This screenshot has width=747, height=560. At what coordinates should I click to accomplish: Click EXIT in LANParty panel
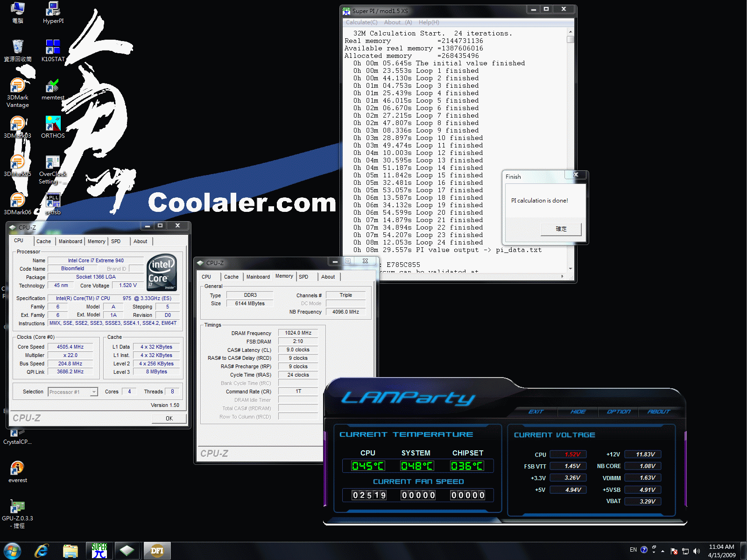(x=536, y=412)
